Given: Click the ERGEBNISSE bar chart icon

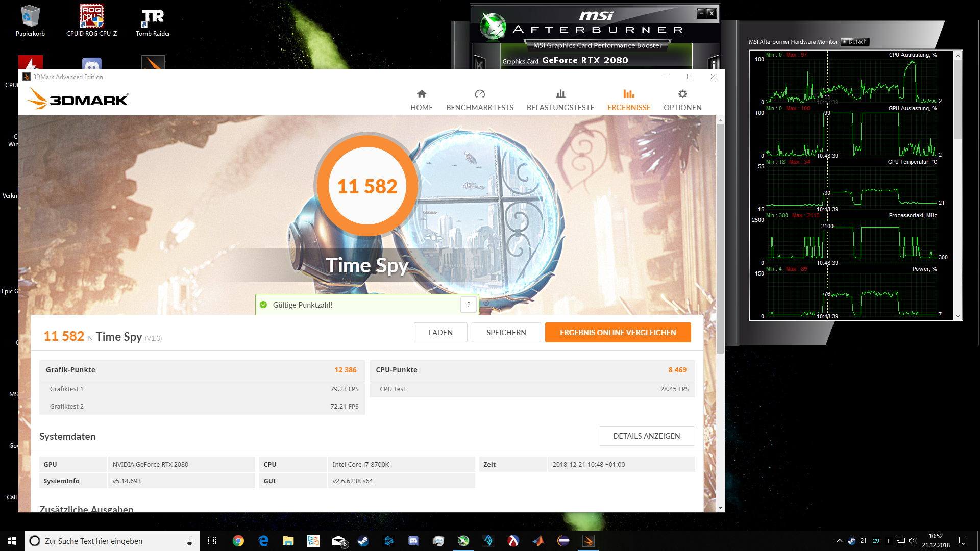Looking at the screenshot, I should click(x=628, y=94).
